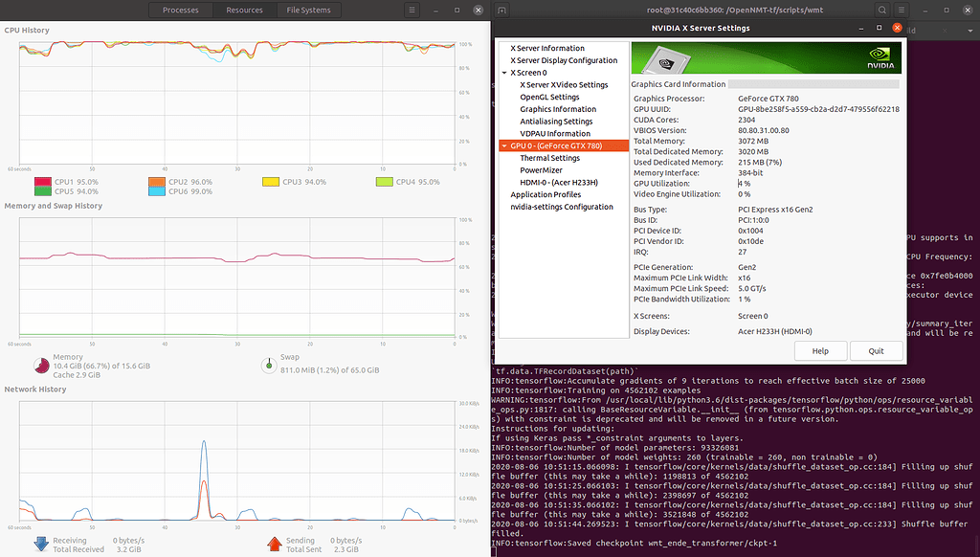Open the CPU5 color swatch
This screenshot has width=980, height=557.
[x=43, y=191]
